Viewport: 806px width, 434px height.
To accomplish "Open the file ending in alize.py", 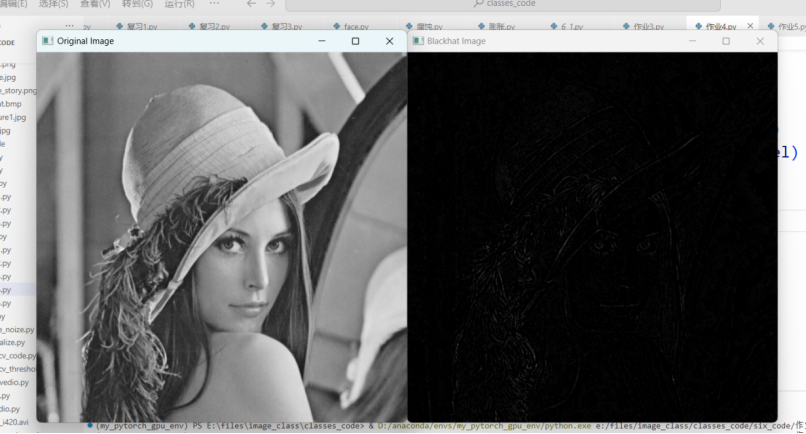I will pos(13,342).
